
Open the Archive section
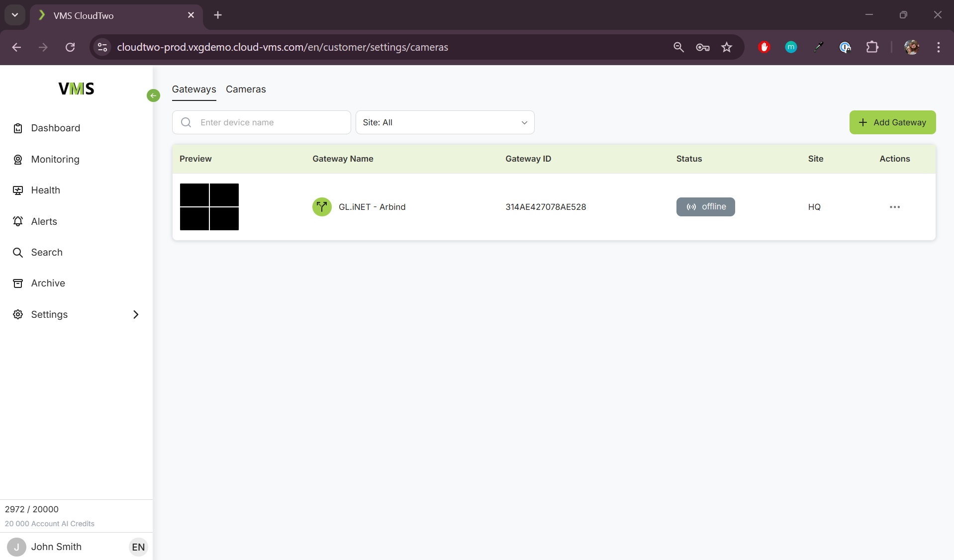pos(48,283)
